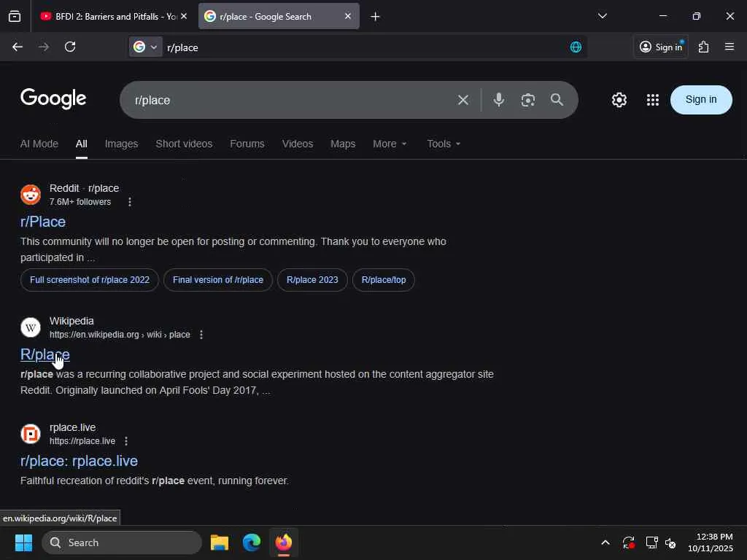This screenshot has height=560, width=747.
Task: Select the Forums results tab
Action: (x=247, y=144)
